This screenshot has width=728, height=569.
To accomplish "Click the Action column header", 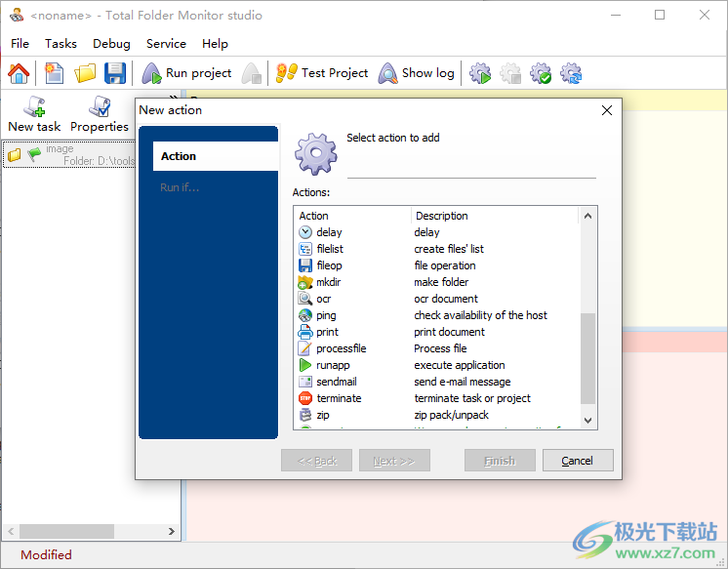I will tap(353, 216).
